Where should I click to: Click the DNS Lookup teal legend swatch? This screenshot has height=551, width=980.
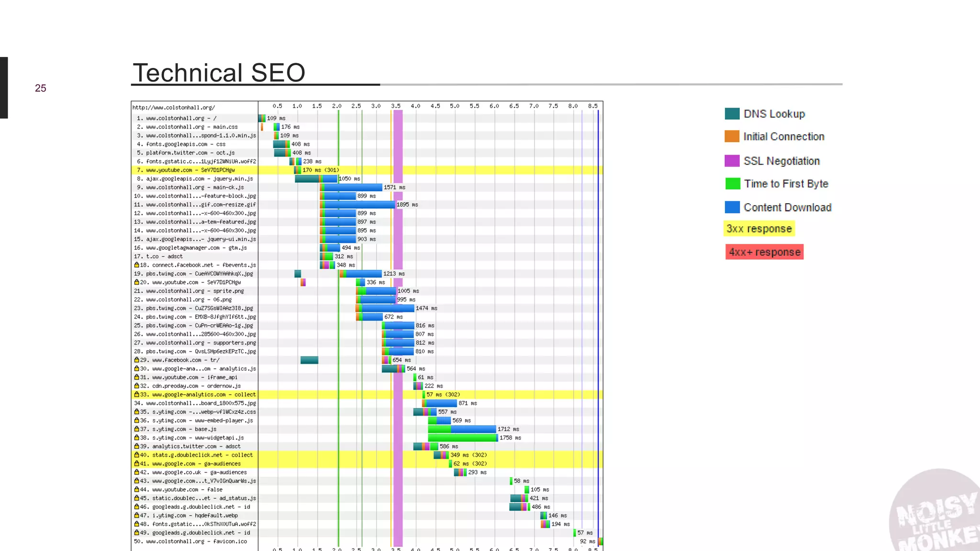tap(732, 113)
